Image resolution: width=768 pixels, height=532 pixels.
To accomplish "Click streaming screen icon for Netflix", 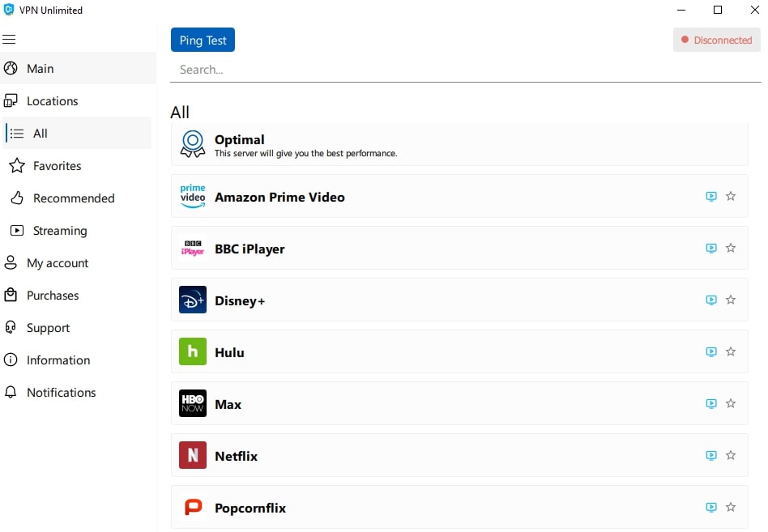I will point(711,456).
